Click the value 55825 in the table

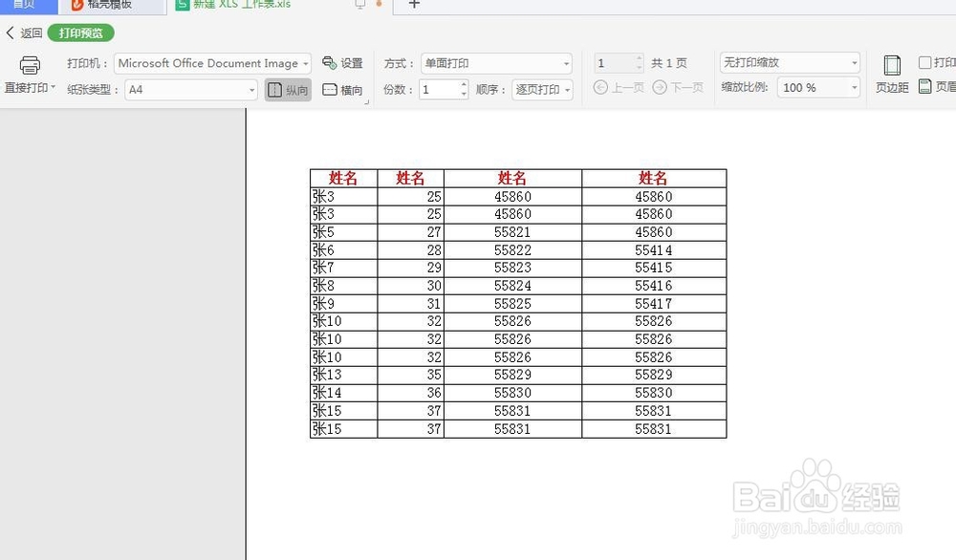tap(512, 304)
